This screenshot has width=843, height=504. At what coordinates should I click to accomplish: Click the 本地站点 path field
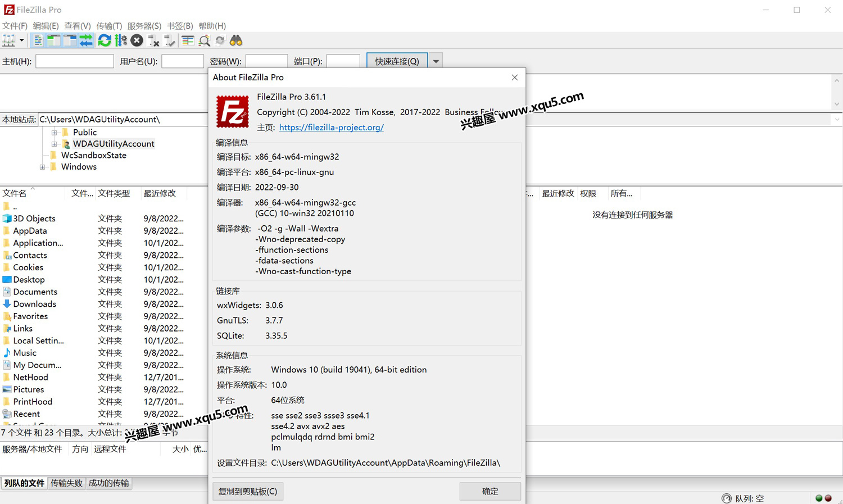123,119
